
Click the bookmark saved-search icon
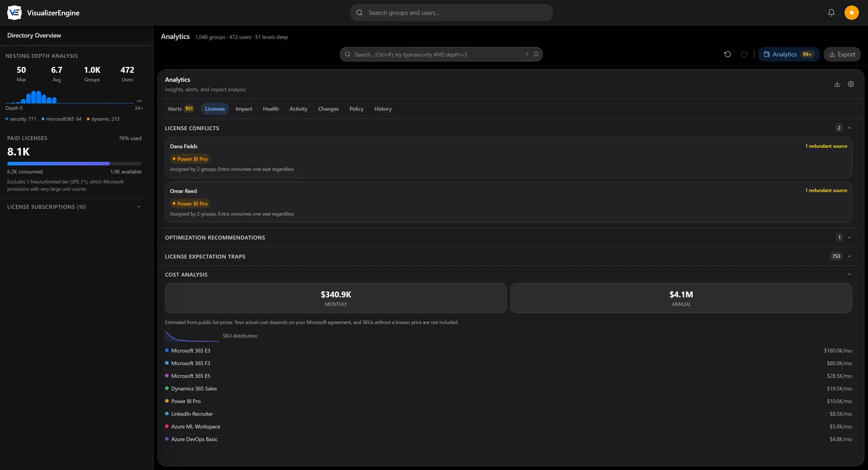point(536,54)
